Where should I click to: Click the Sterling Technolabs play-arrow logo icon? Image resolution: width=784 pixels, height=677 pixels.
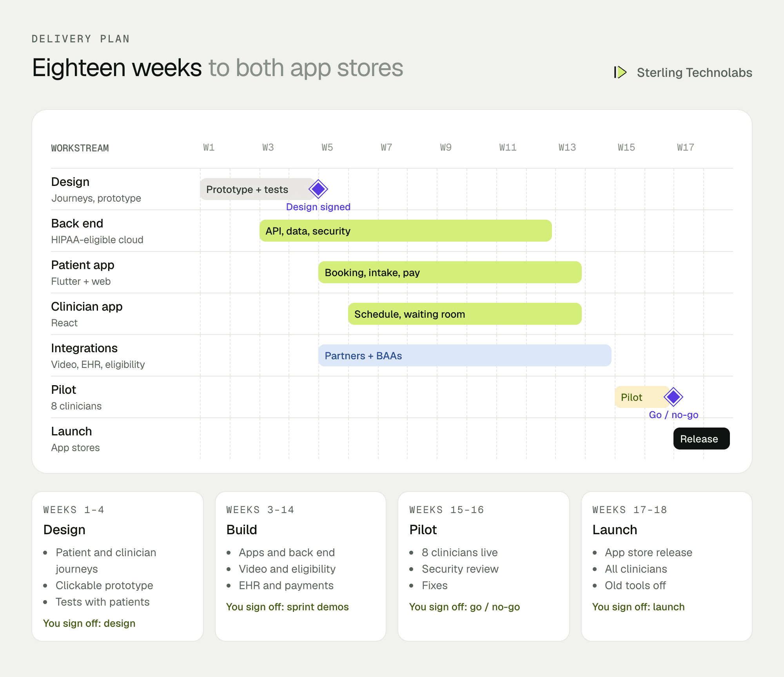pos(620,72)
